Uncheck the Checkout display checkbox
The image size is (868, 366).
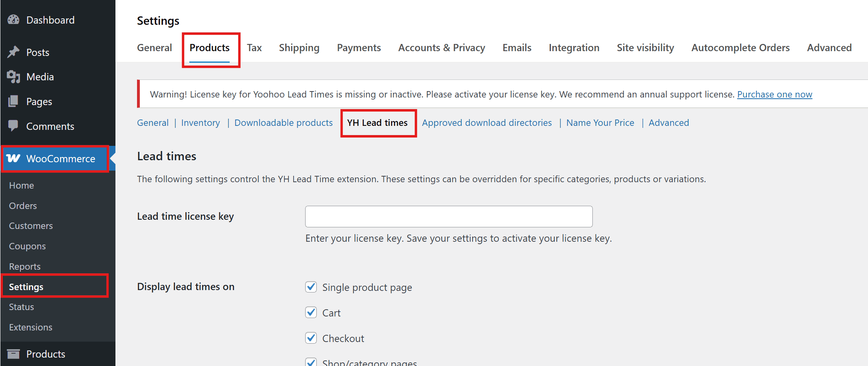[x=311, y=338]
